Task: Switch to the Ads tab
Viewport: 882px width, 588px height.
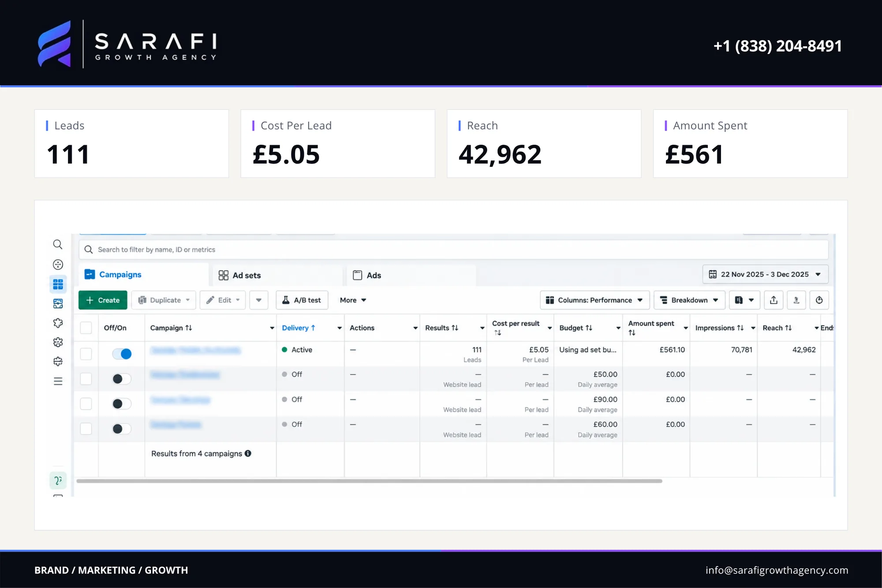Action: (x=411, y=275)
